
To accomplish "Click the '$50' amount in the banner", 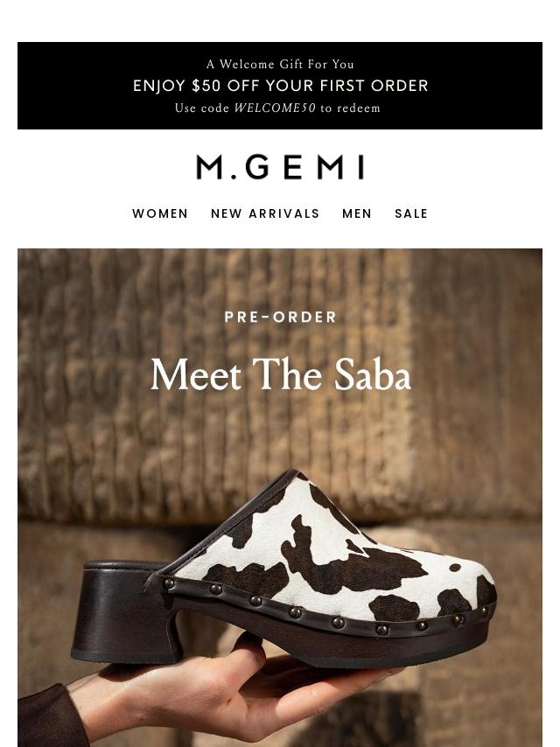I will click(206, 86).
